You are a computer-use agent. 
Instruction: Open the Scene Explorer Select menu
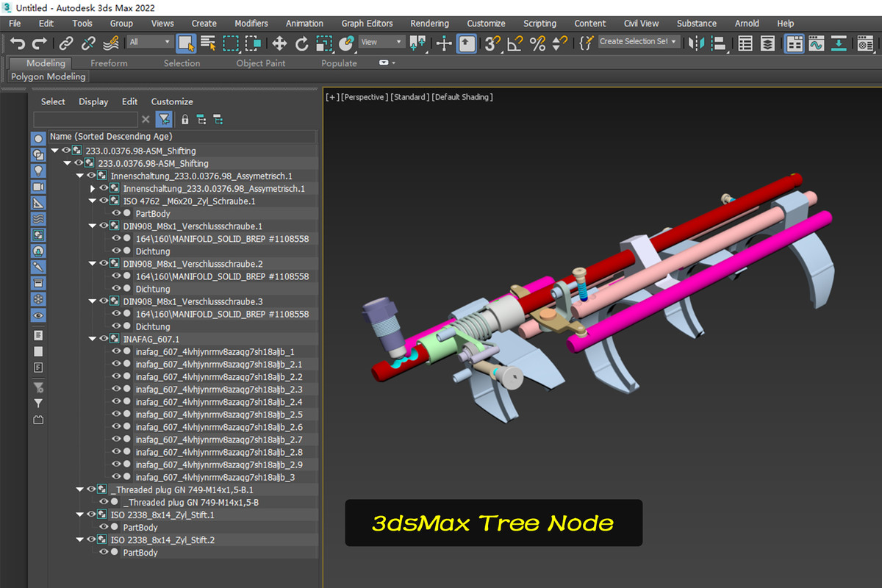pos(53,101)
